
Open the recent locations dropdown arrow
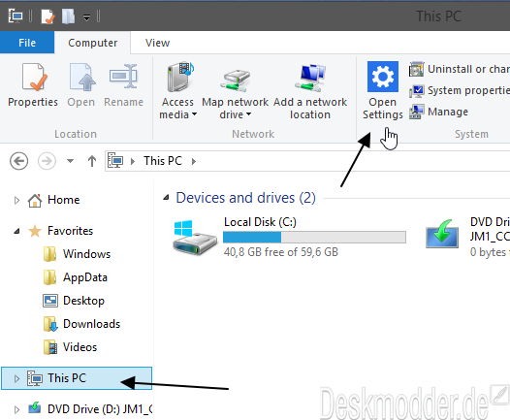(x=70, y=161)
